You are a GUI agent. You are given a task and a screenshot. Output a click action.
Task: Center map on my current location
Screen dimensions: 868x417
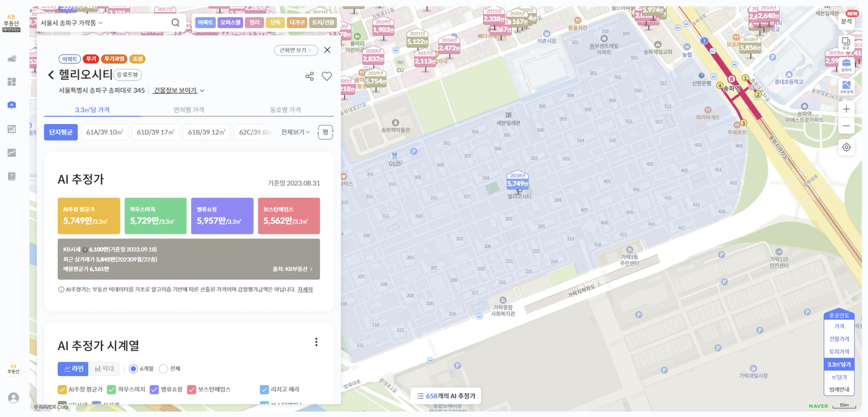click(846, 147)
